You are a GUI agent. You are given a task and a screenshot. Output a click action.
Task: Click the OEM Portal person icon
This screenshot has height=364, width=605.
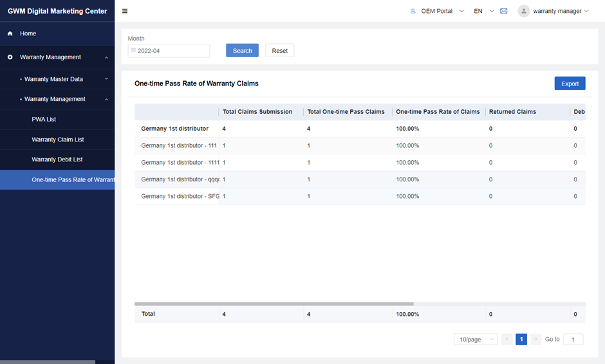coord(413,11)
